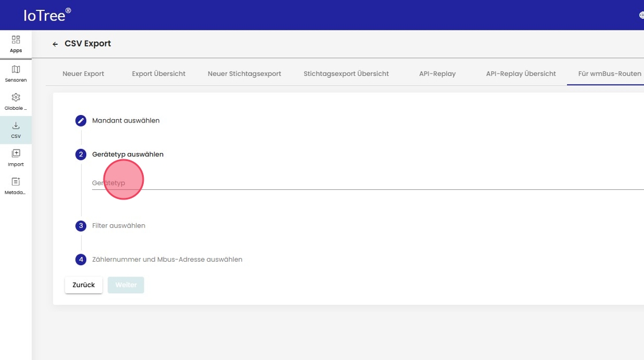This screenshot has width=644, height=360.
Task: Expand step 3 Filter auswählen
Action: (118, 226)
